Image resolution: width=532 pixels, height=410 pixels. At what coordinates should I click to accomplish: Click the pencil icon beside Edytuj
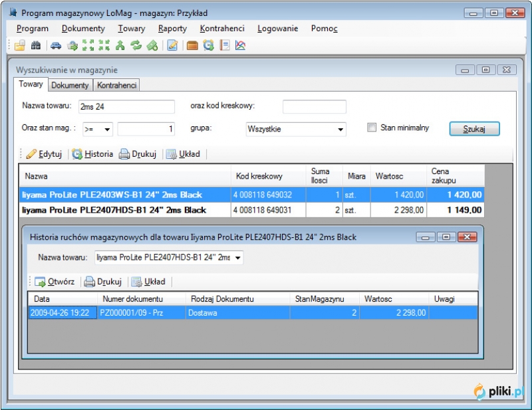[31, 154]
